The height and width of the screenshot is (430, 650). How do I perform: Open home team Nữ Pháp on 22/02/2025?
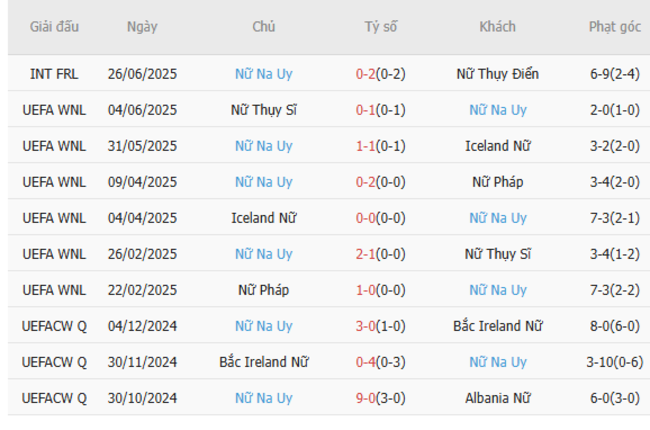(x=263, y=290)
